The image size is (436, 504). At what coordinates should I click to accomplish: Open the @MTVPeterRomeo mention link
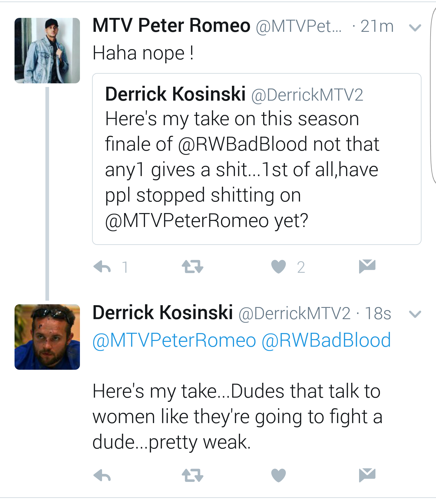pyautogui.click(x=174, y=340)
